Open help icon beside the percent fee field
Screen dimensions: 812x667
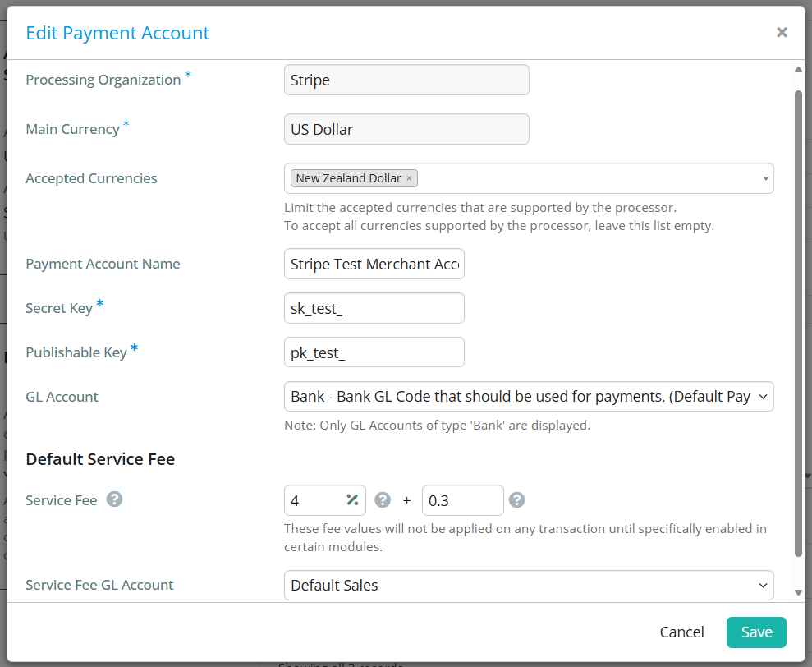coord(383,500)
